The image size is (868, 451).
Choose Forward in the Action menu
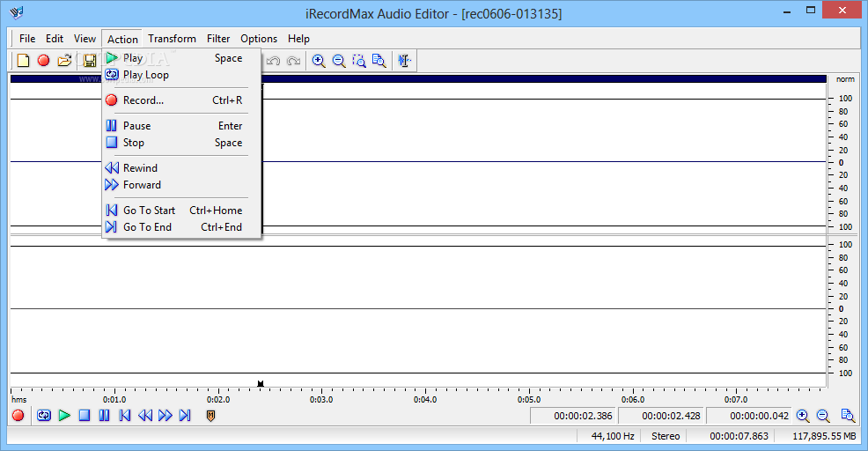[x=181, y=184]
